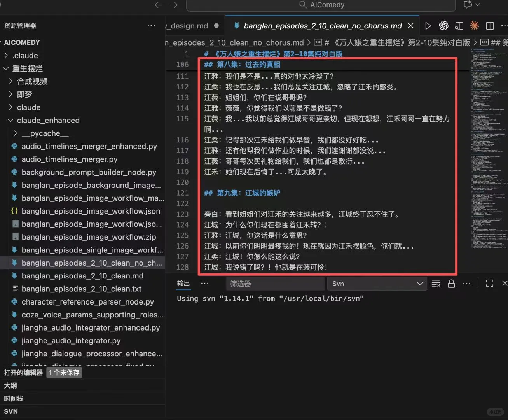This screenshot has height=420, width=508.
Task: Open the ChatGPT icon in editor toolbar
Action: [x=443, y=26]
